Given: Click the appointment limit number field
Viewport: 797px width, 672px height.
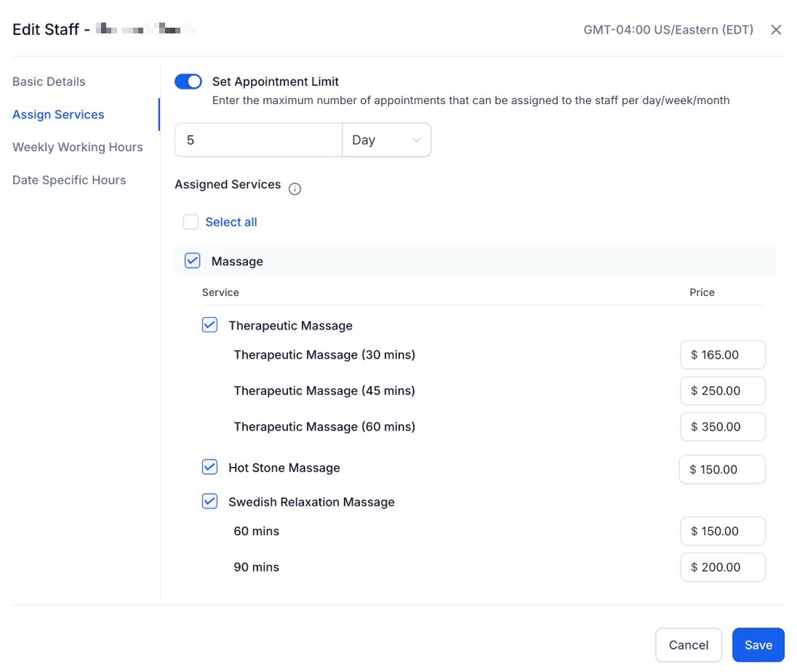Looking at the screenshot, I should click(258, 140).
